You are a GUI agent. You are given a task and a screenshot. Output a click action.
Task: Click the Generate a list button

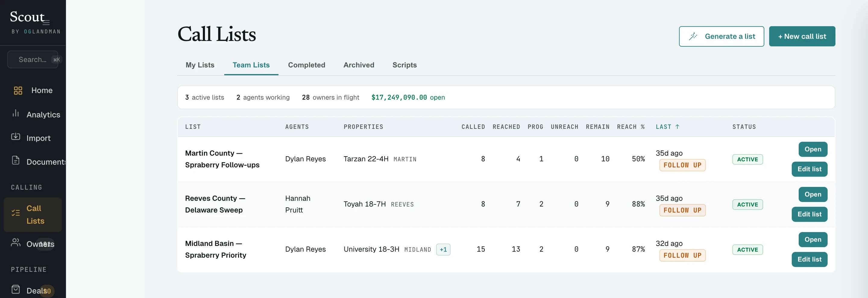click(x=721, y=36)
